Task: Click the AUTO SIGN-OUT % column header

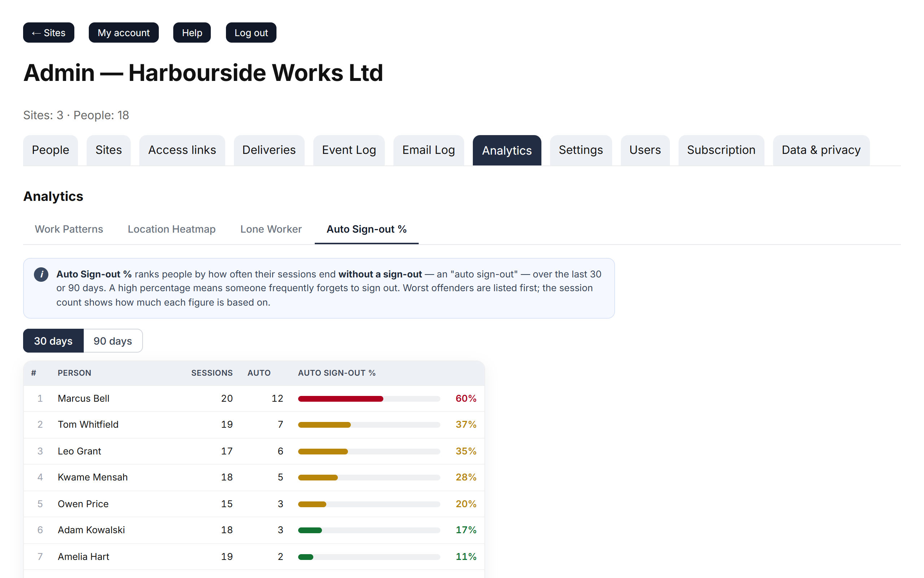Action: [337, 373]
